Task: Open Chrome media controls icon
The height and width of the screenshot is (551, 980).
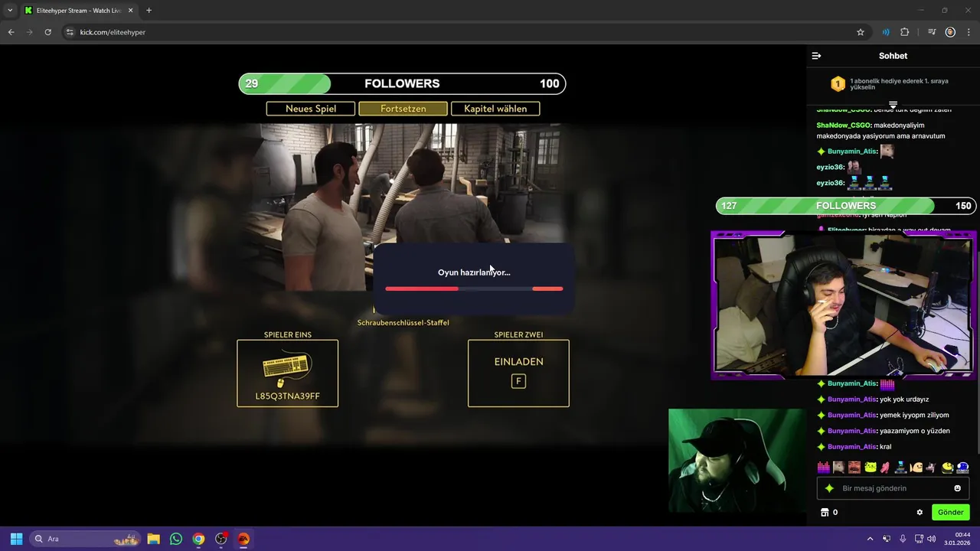Action: point(932,32)
